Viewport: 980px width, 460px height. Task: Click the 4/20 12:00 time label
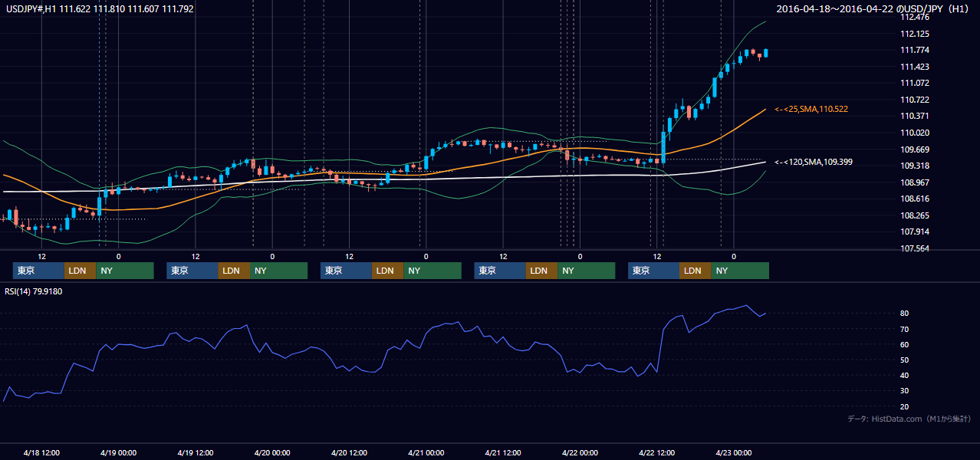coord(349,452)
